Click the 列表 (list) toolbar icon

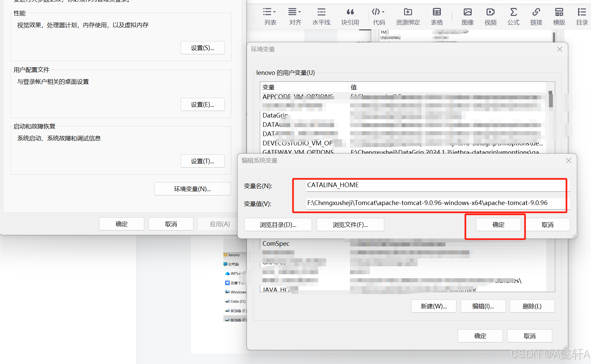[x=270, y=16]
